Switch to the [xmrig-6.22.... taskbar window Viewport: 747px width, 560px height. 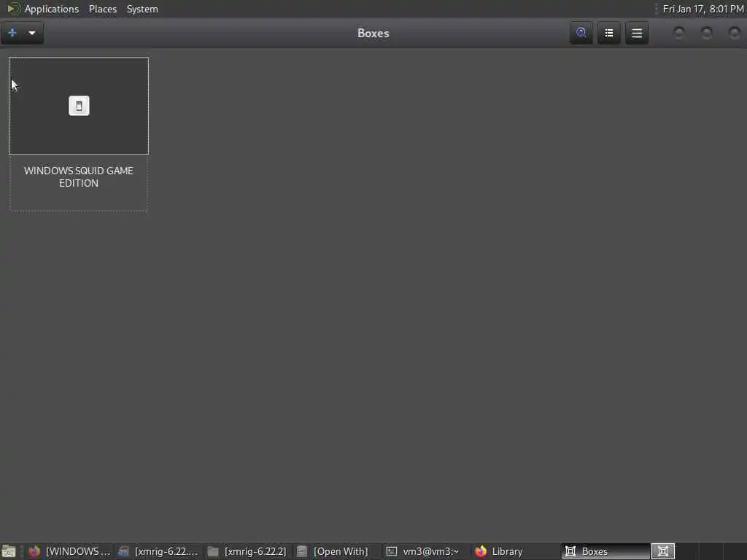pos(158,551)
